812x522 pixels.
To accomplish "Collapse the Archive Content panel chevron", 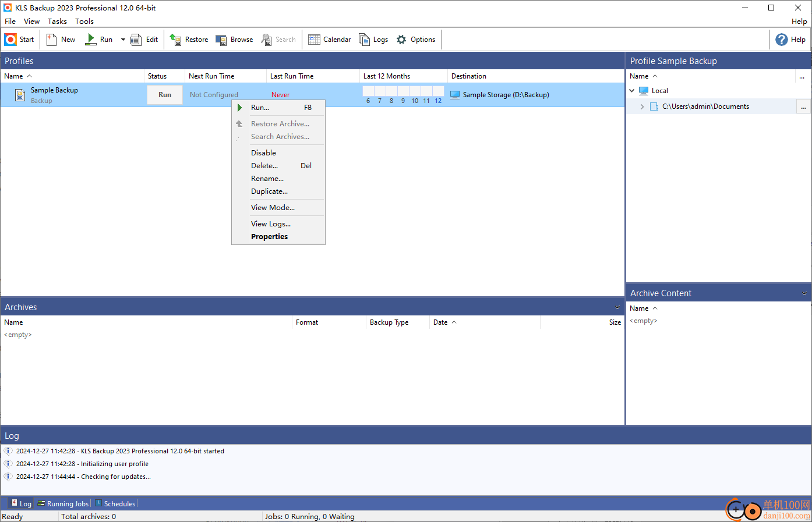I will 804,293.
